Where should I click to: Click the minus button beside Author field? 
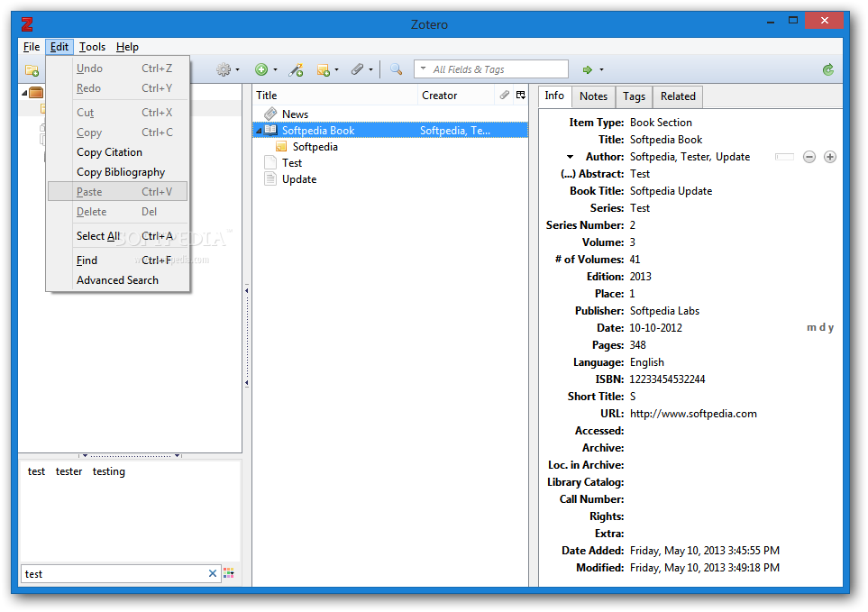pyautogui.click(x=809, y=157)
